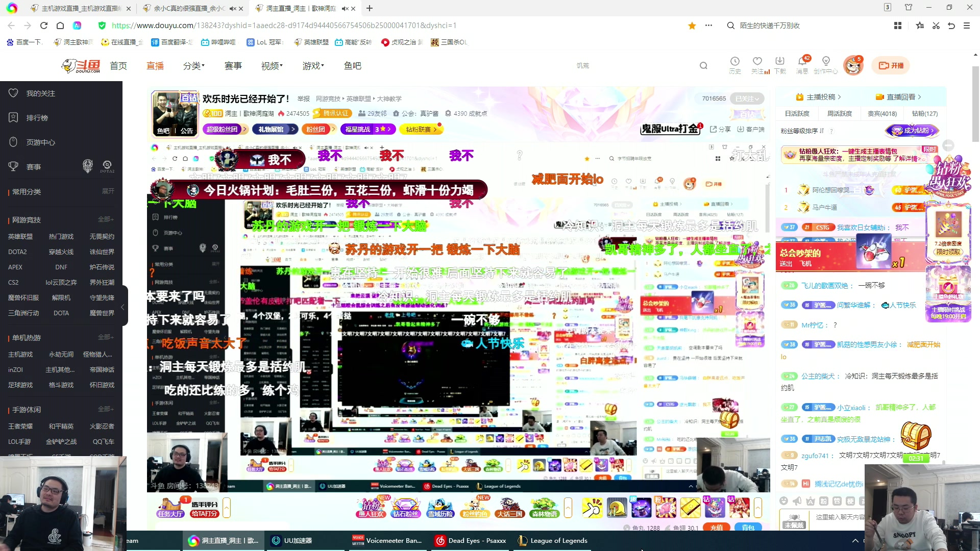Open the 游戏 dropdown in navigation
The image size is (980, 551).
pos(313,66)
